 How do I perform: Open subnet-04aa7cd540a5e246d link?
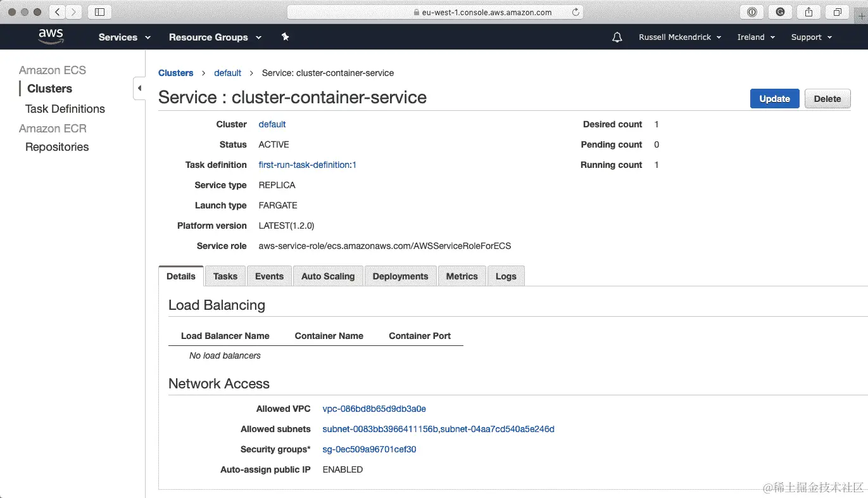pyautogui.click(x=498, y=429)
